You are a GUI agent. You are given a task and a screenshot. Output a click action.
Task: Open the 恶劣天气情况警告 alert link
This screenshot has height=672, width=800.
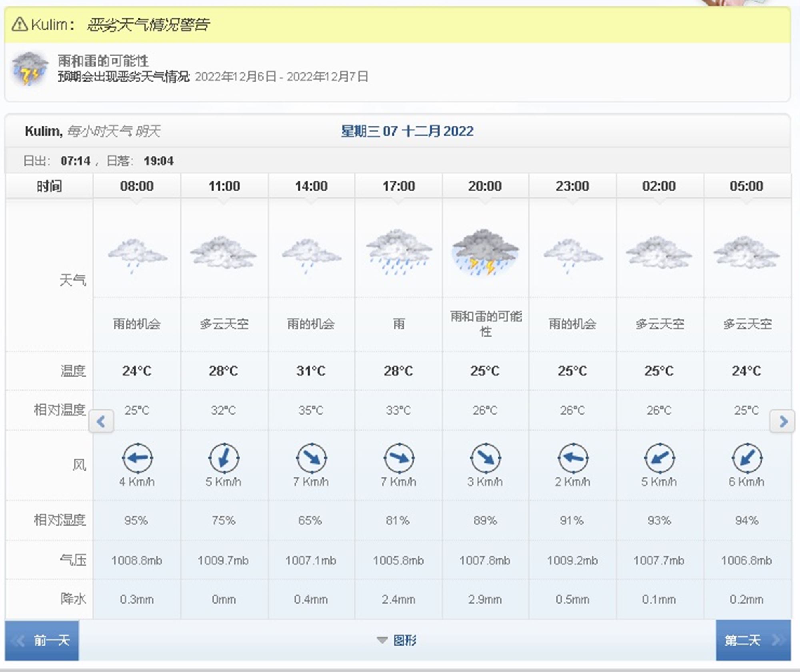[x=148, y=24]
